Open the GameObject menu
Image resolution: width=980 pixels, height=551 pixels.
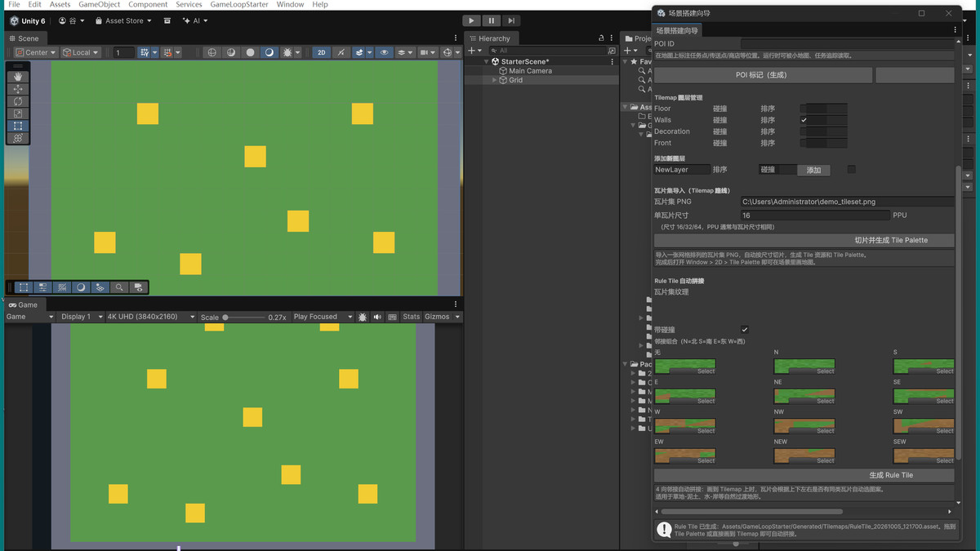click(x=99, y=4)
